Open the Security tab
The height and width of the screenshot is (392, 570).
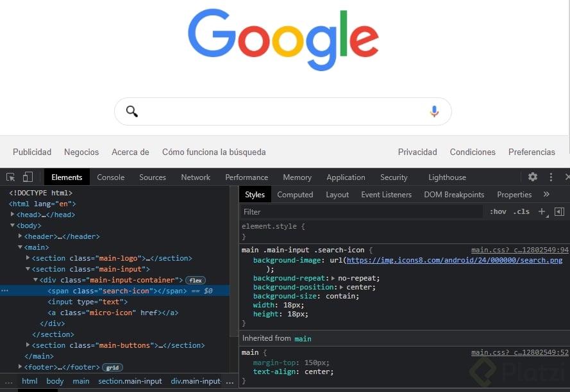click(x=394, y=177)
